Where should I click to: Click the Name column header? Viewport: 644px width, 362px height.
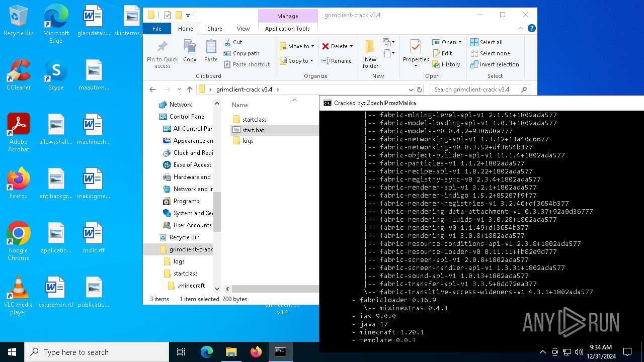pos(240,105)
